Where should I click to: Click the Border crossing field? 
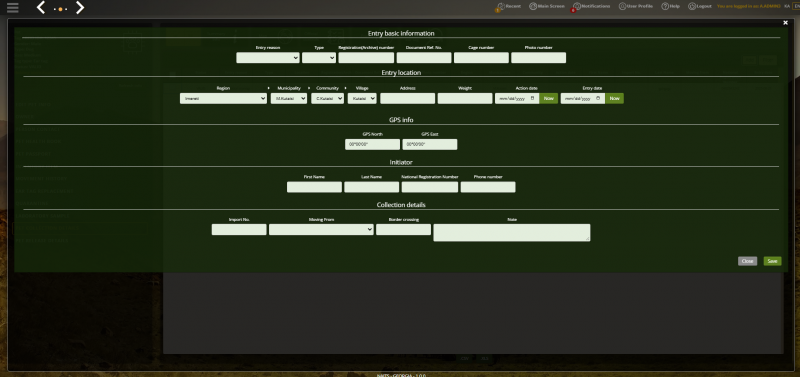click(404, 230)
